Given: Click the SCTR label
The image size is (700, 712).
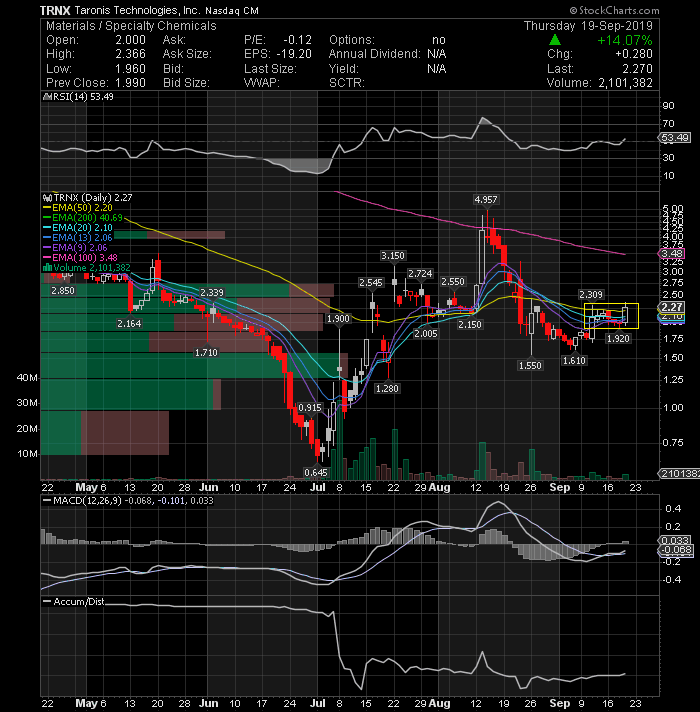Looking at the screenshot, I should pos(347,83).
